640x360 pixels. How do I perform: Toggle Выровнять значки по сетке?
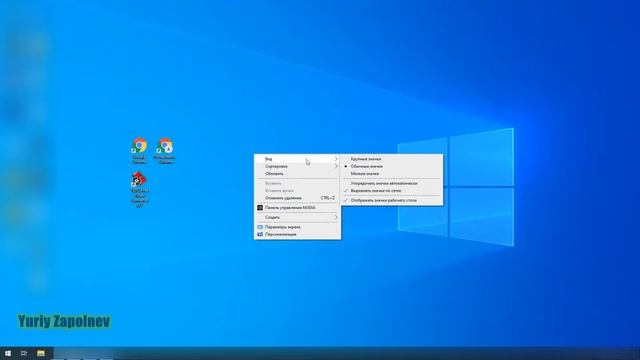(x=392, y=191)
